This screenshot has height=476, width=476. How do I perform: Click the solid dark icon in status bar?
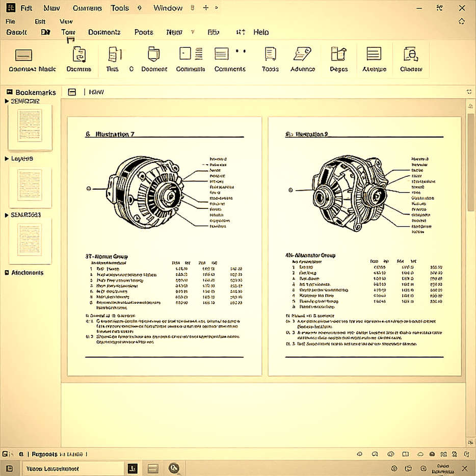coord(432,454)
